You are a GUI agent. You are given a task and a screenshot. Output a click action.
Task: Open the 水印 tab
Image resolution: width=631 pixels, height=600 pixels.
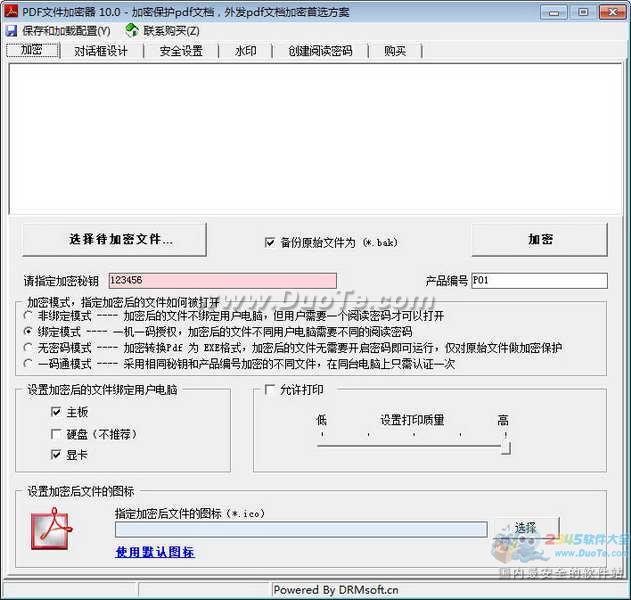coord(246,51)
